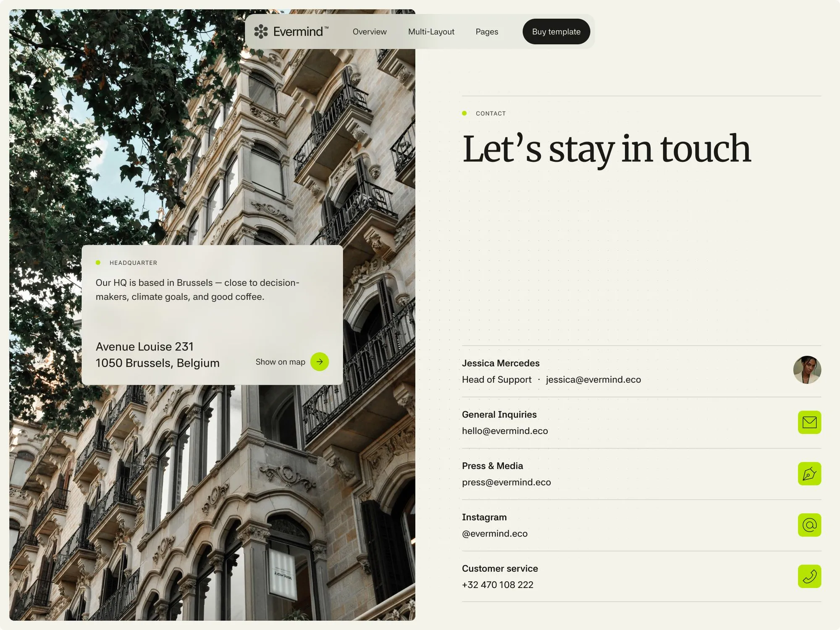Click the green envelope email icon
Viewport: 840px width, 630px height.
coord(809,422)
